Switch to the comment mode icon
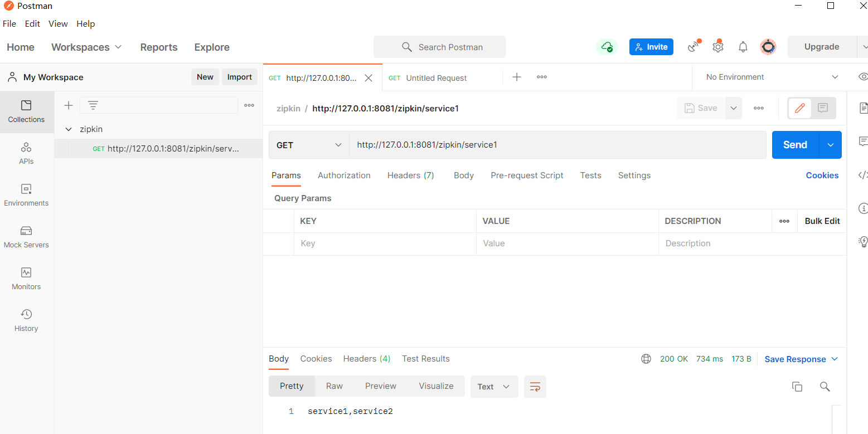This screenshot has width=868, height=434. point(823,108)
